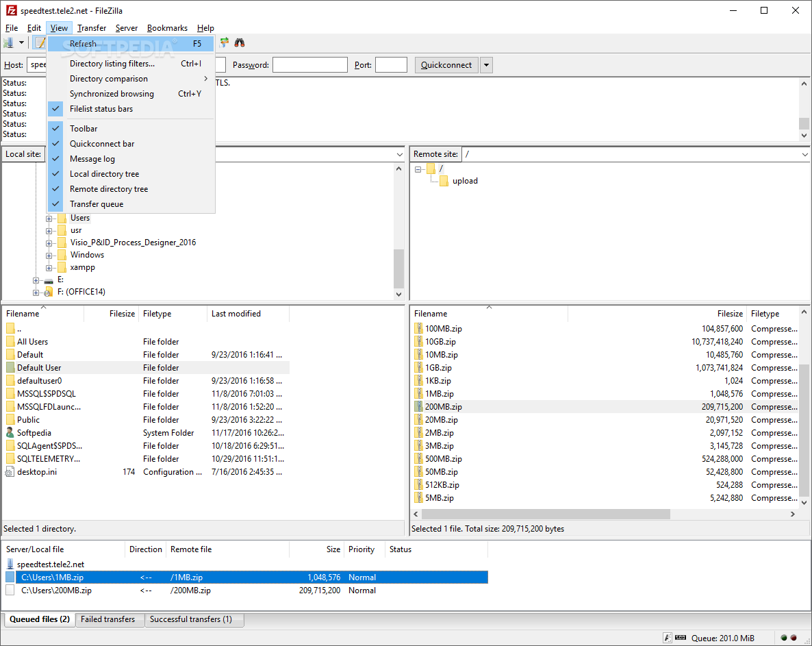812x646 pixels.
Task: Open the Quickconnect history dropdown arrow
Action: (x=486, y=65)
